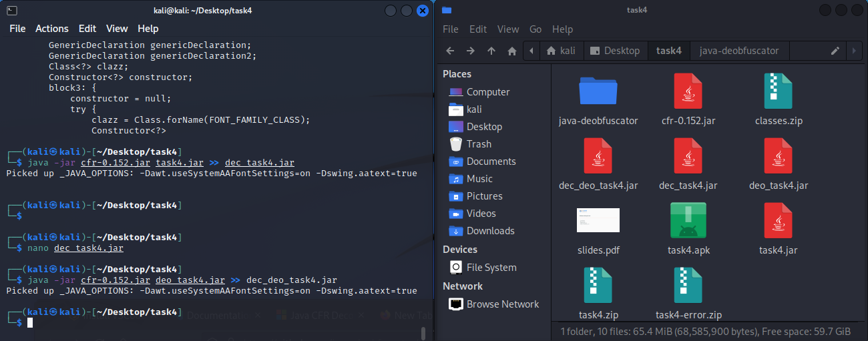The height and width of the screenshot is (341, 868).
Task: Click the path bar right scroll arrow
Action: pyautogui.click(x=853, y=51)
